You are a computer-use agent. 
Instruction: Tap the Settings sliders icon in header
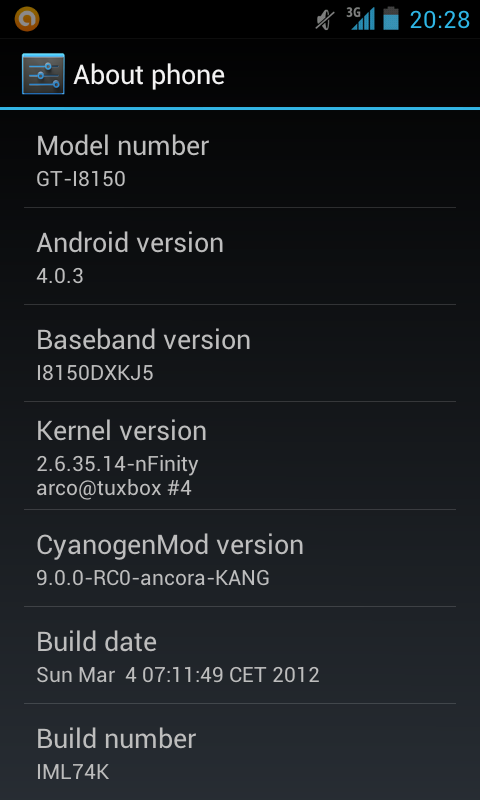tap(43, 74)
